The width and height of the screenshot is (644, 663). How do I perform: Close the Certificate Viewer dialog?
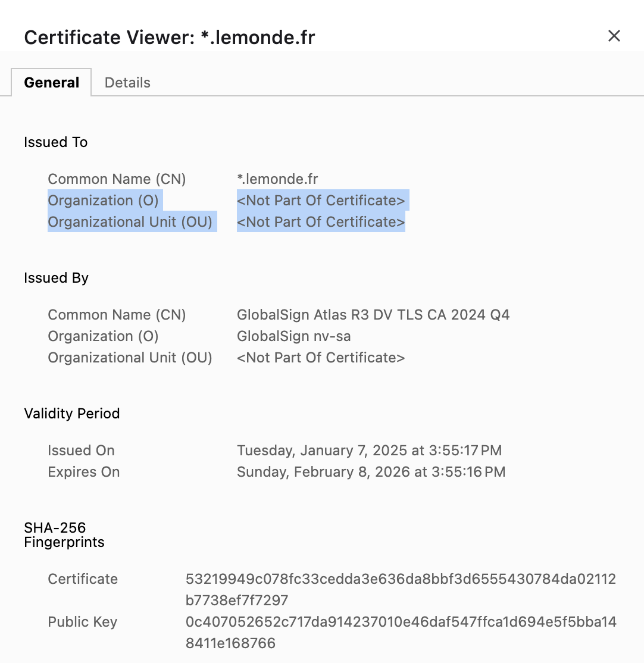point(614,36)
